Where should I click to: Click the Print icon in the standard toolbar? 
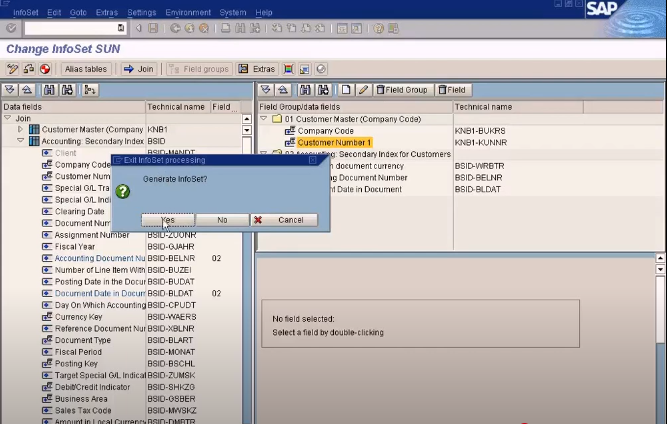pyautogui.click(x=225, y=28)
